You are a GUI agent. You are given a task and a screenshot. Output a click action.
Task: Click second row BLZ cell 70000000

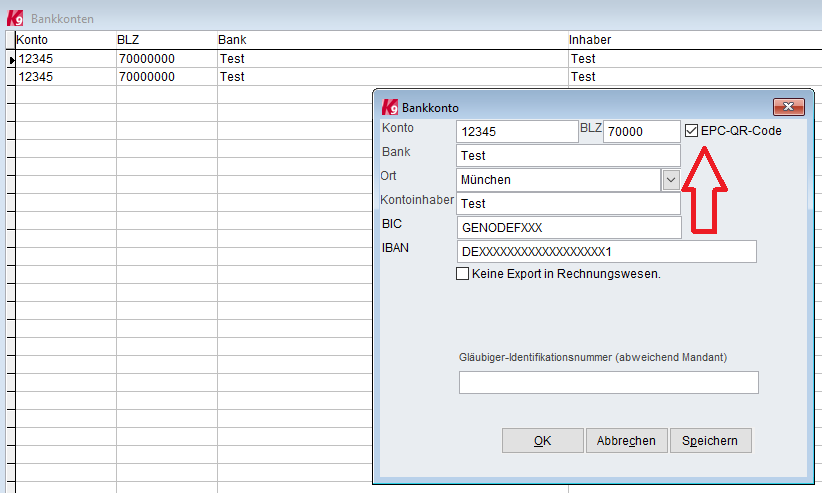(167, 77)
